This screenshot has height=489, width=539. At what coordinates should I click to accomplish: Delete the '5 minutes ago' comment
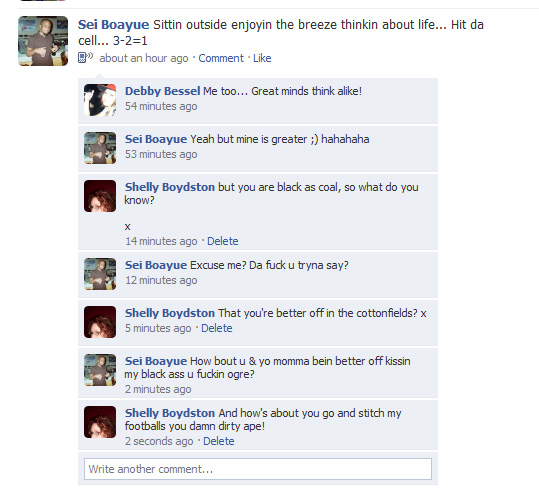pos(217,328)
